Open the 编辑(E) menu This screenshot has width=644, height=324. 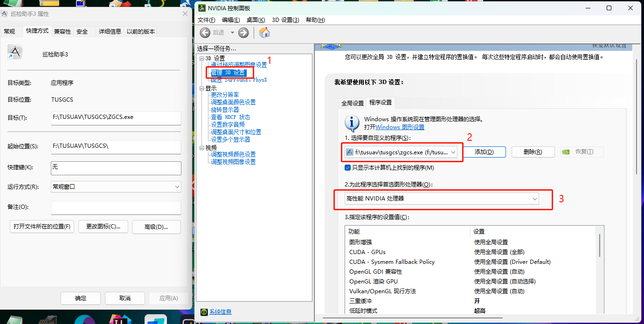[231, 20]
